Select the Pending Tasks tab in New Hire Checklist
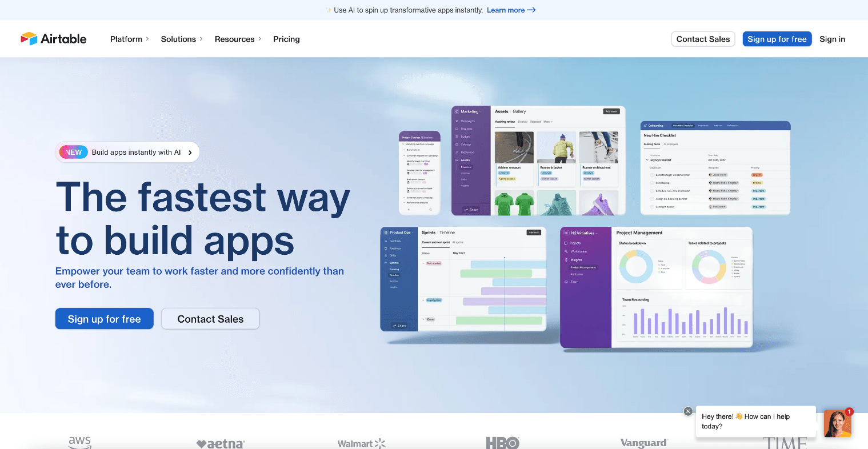Viewport: 868px width, 449px height. [652, 145]
